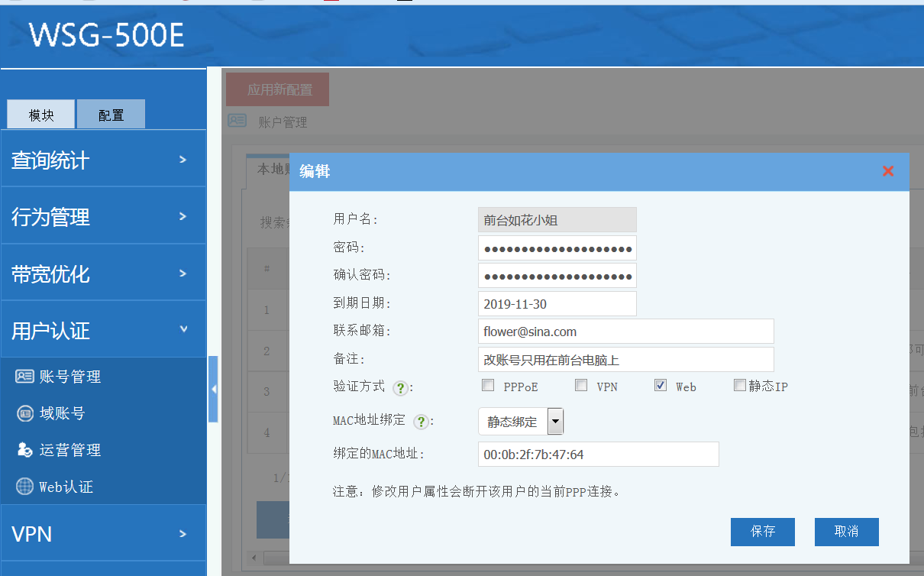Expand the 带宽优化 menu section

[x=103, y=273]
